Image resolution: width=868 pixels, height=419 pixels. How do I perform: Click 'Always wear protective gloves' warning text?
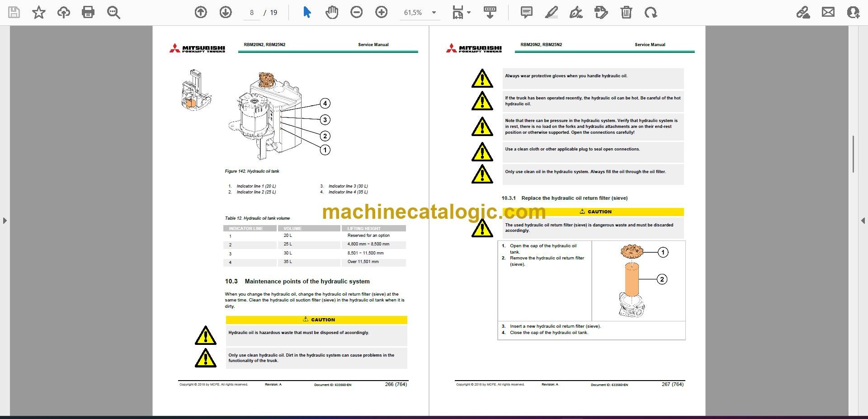[566, 76]
